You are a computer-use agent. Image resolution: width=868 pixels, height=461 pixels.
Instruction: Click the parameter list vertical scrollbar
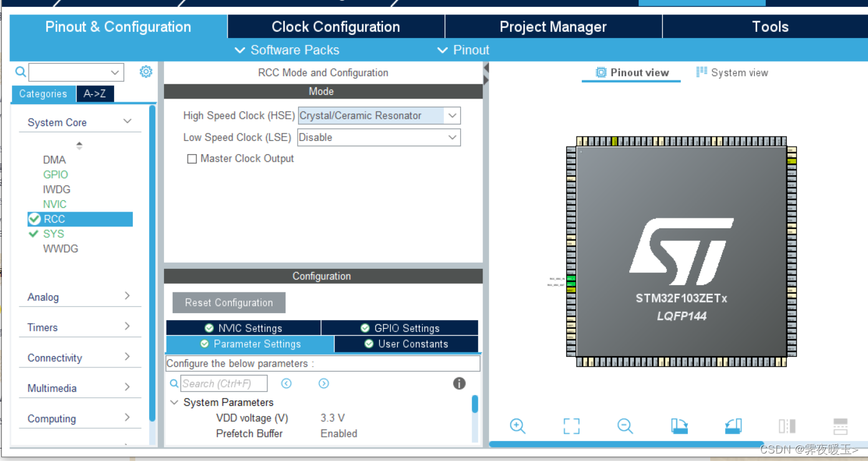[x=475, y=404]
